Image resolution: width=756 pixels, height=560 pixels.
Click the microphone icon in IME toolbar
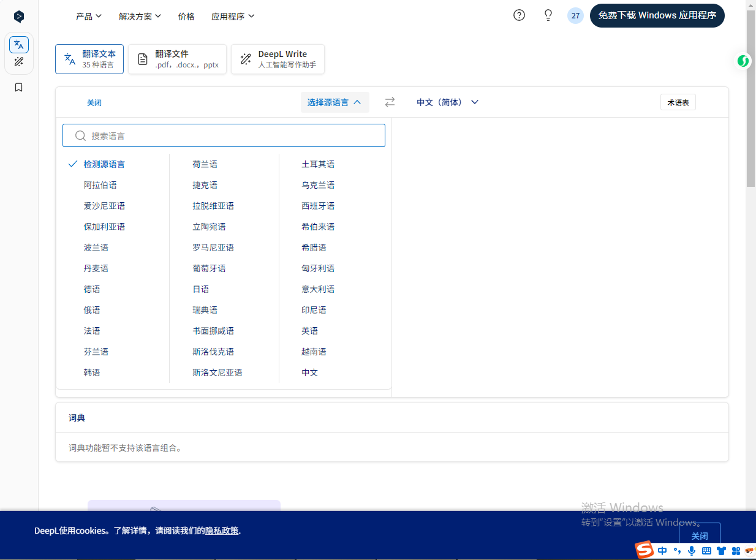[x=692, y=551]
